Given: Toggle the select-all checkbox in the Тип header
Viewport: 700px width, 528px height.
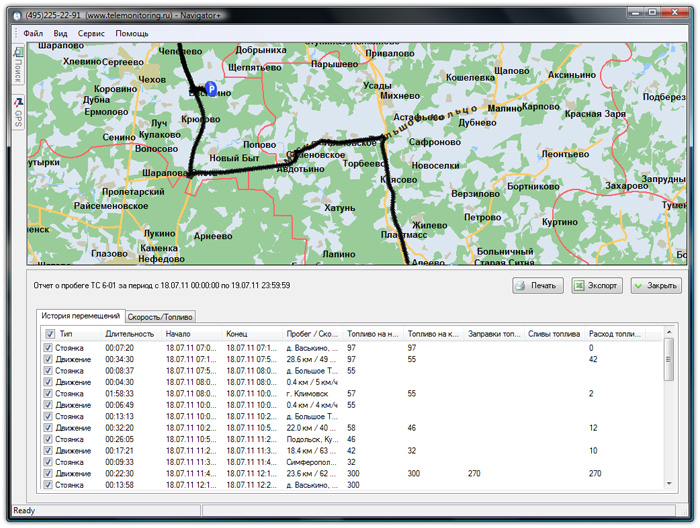Looking at the screenshot, I should coord(48,333).
